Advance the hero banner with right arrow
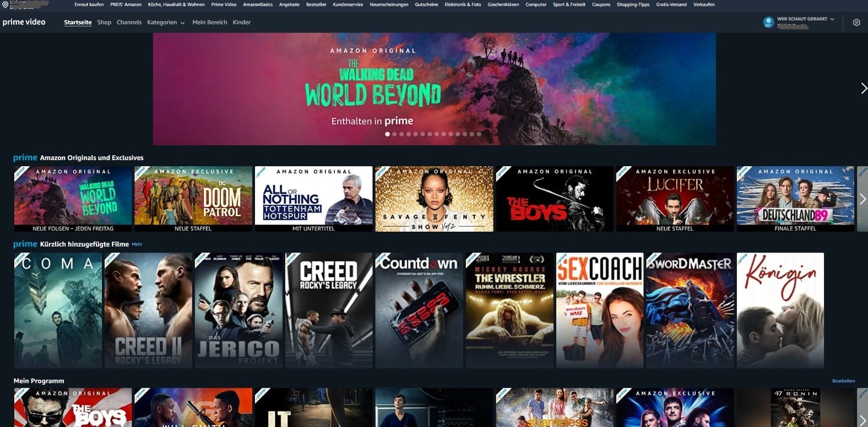The image size is (868, 427). (864, 88)
